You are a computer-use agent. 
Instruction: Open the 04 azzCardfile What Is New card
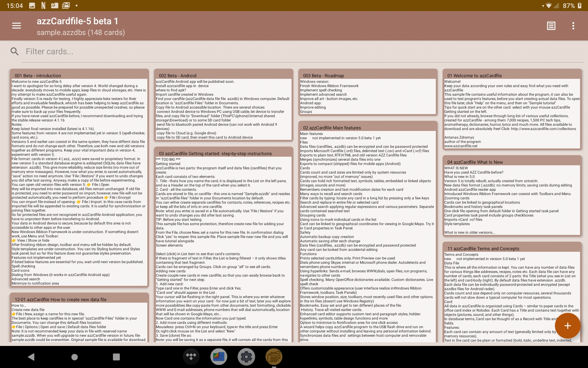(512, 196)
